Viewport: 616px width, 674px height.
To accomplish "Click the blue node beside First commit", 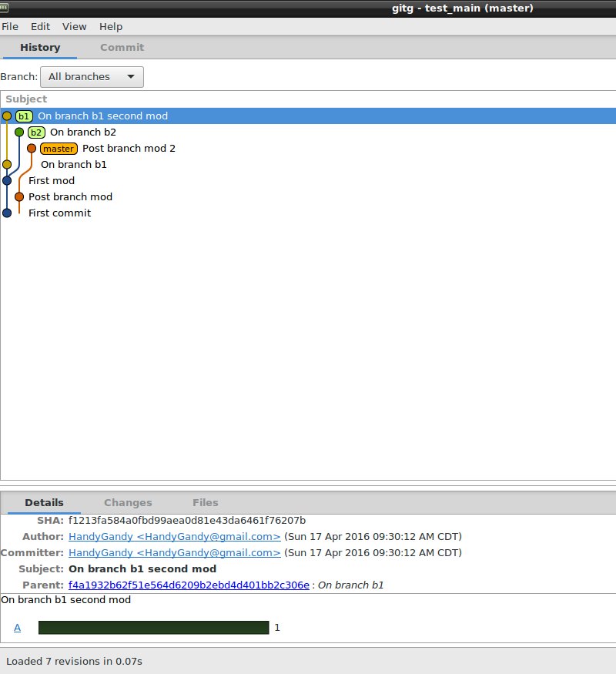I will click(x=7, y=213).
